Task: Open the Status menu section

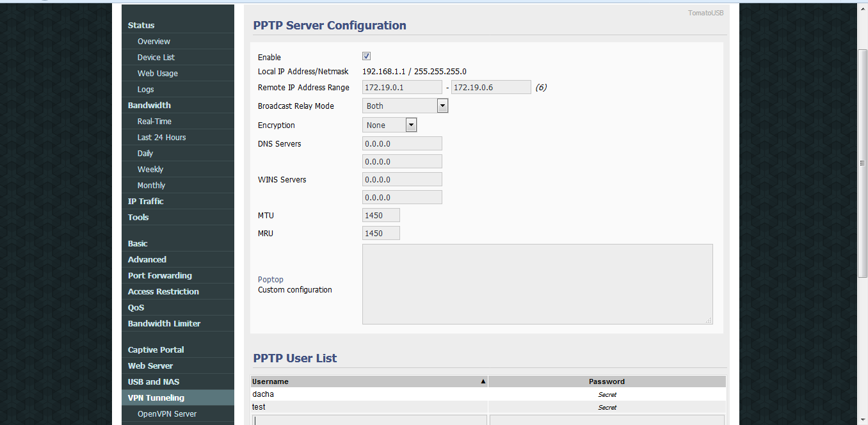Action: point(178,25)
